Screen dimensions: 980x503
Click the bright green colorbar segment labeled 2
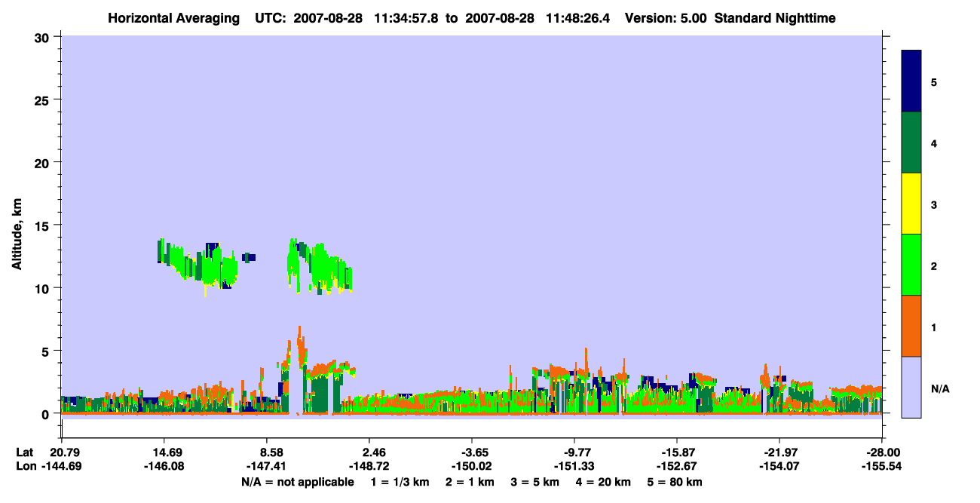(911, 265)
